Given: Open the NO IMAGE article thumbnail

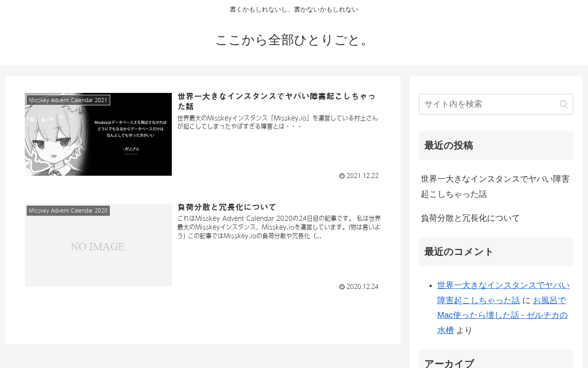Looking at the screenshot, I should tap(98, 245).
